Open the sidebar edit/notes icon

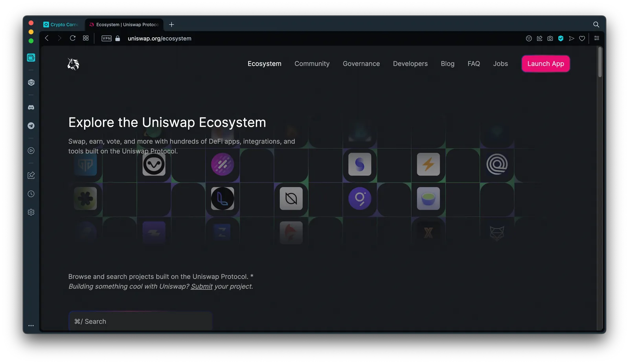(x=31, y=175)
